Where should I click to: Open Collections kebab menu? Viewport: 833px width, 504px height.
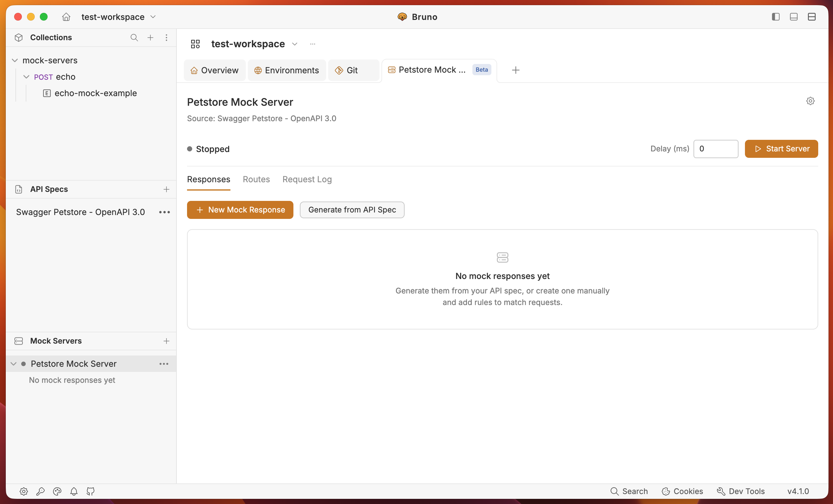tap(166, 38)
